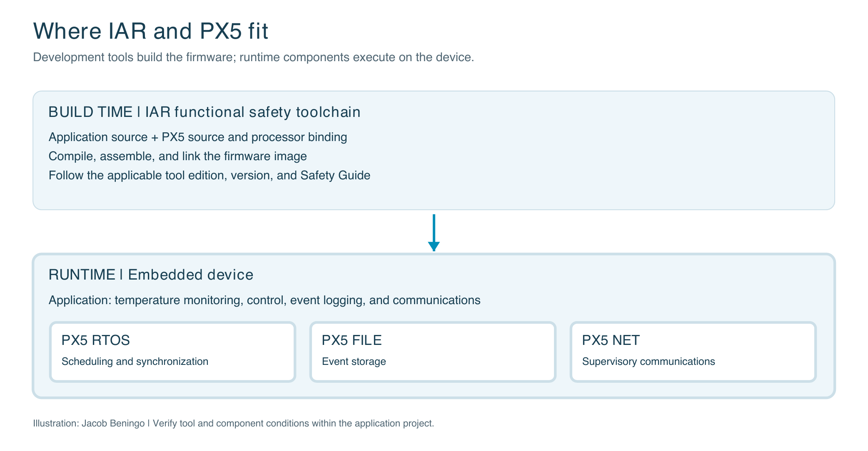
Task: Click the 'PX5 RTOS' card title
Action: (96, 340)
